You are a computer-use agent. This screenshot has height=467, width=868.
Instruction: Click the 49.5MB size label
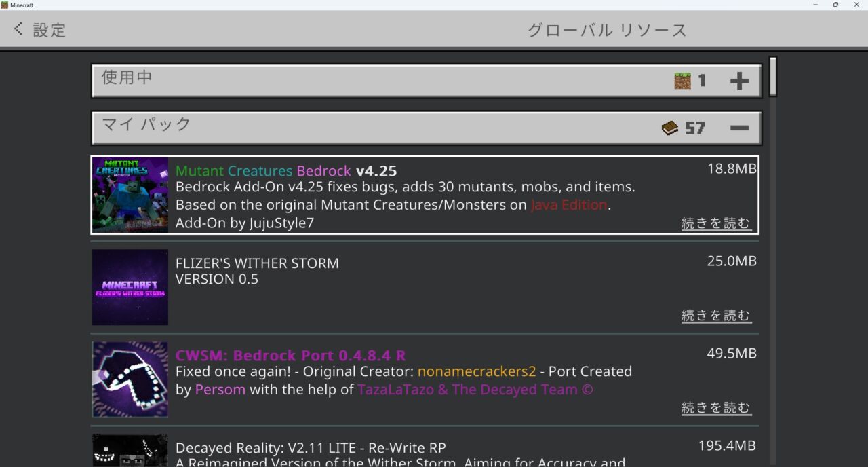point(732,353)
